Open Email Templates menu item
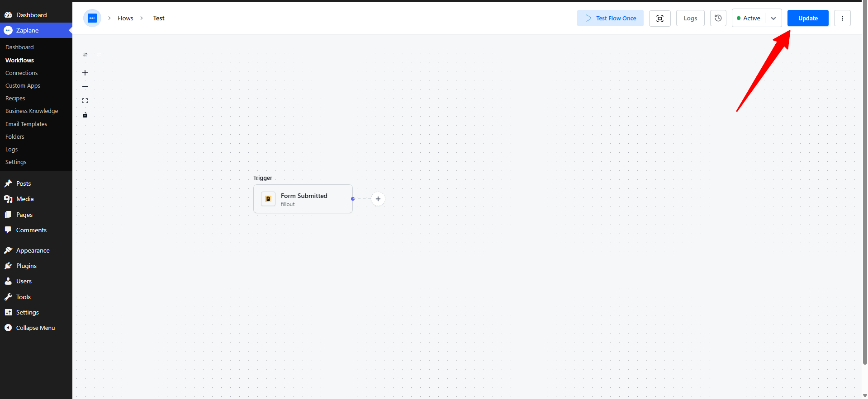 point(26,124)
